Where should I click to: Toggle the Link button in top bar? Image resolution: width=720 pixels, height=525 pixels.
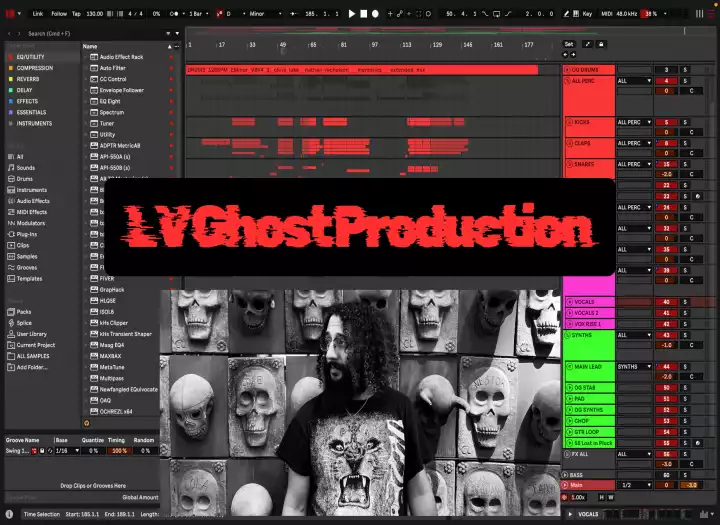click(38, 14)
